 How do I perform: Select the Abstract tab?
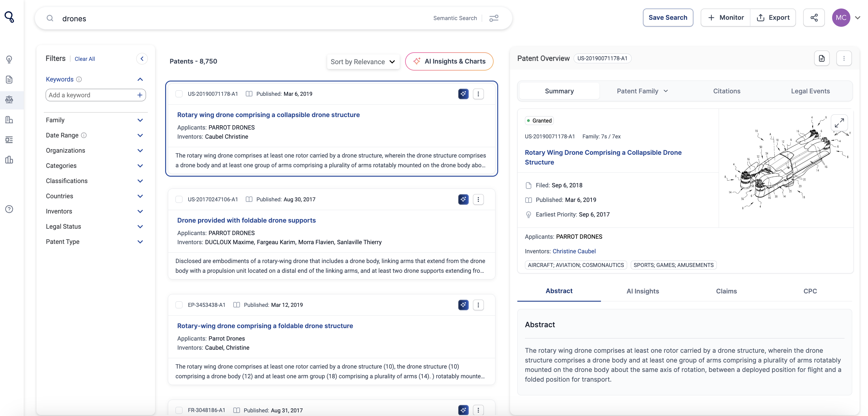[x=559, y=291]
